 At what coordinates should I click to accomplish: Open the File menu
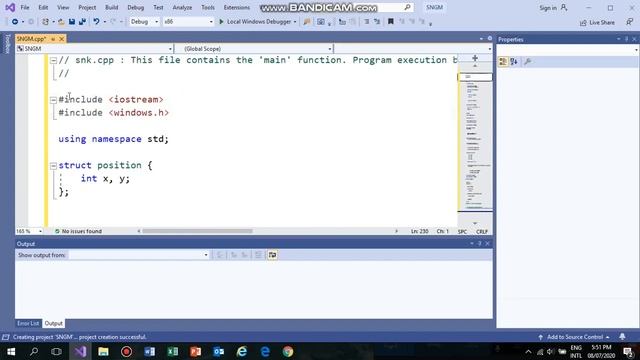(25, 7)
